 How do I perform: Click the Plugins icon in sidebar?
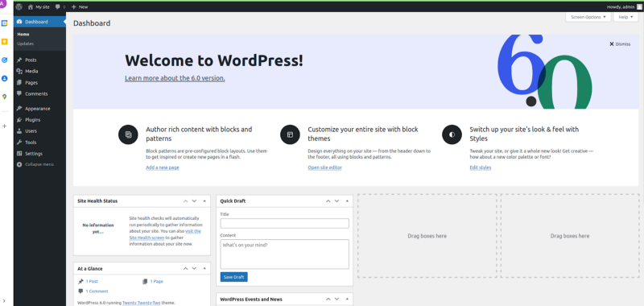pos(19,120)
